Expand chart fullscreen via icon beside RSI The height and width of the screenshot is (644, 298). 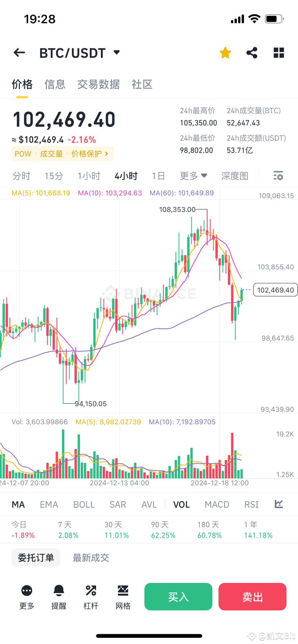278,504
